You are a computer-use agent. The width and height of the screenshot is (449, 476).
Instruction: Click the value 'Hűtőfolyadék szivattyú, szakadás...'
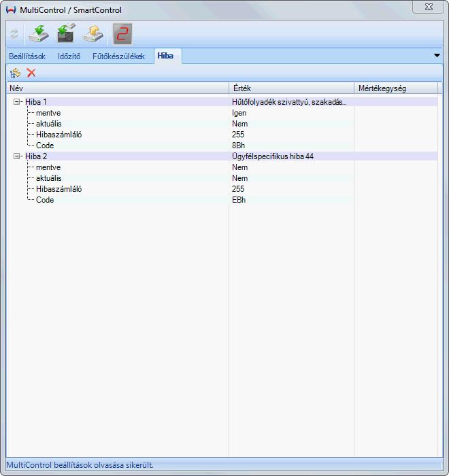click(289, 102)
